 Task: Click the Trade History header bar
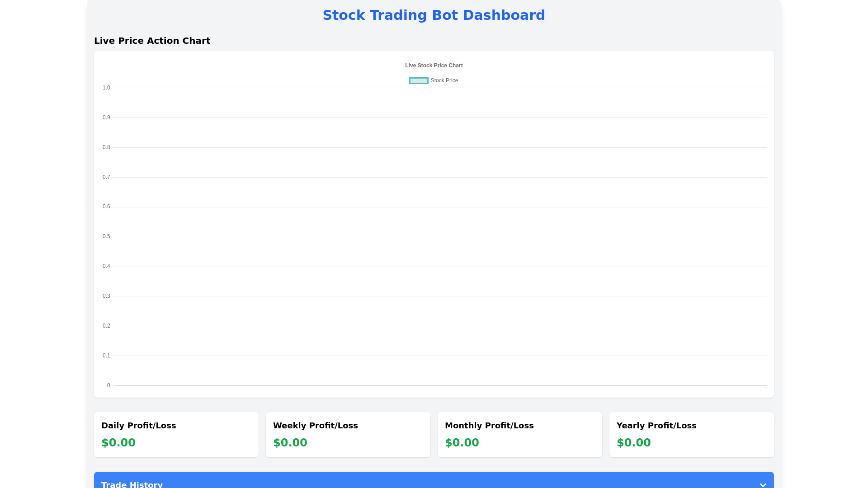(433, 482)
